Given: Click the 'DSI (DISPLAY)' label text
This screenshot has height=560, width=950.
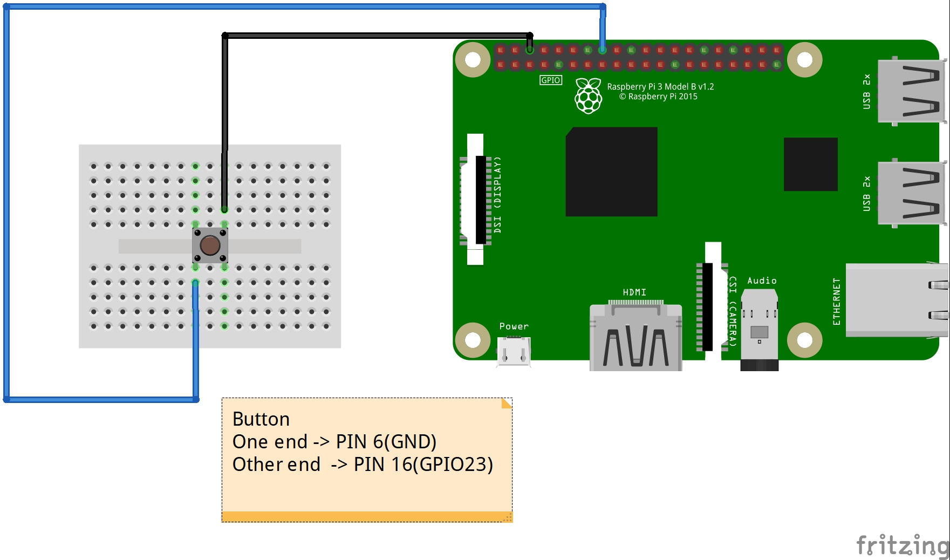Looking at the screenshot, I should click(497, 195).
